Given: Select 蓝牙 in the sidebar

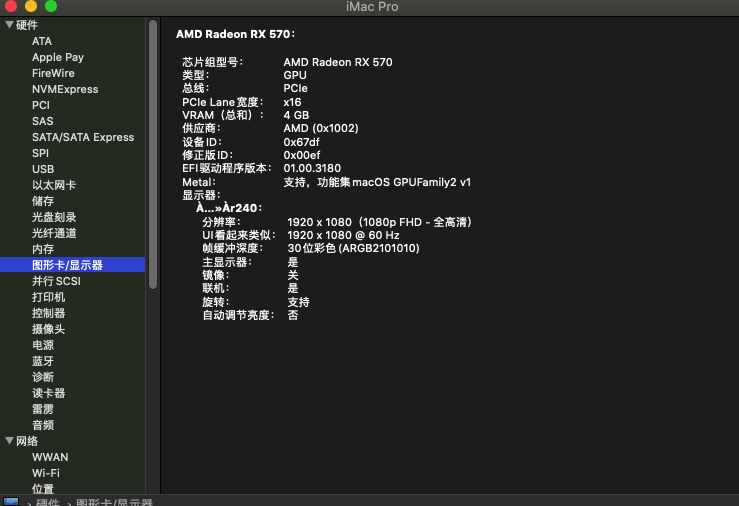Looking at the screenshot, I should point(43,361).
